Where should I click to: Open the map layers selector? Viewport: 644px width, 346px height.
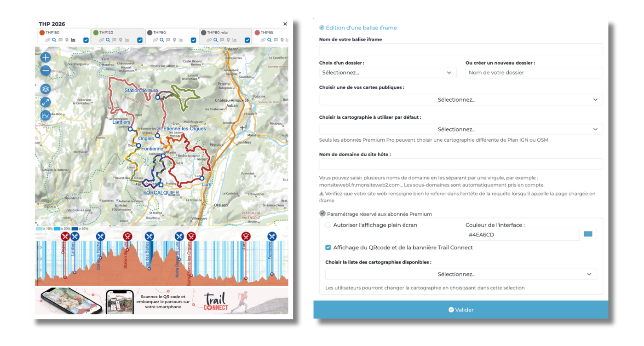pos(46,89)
